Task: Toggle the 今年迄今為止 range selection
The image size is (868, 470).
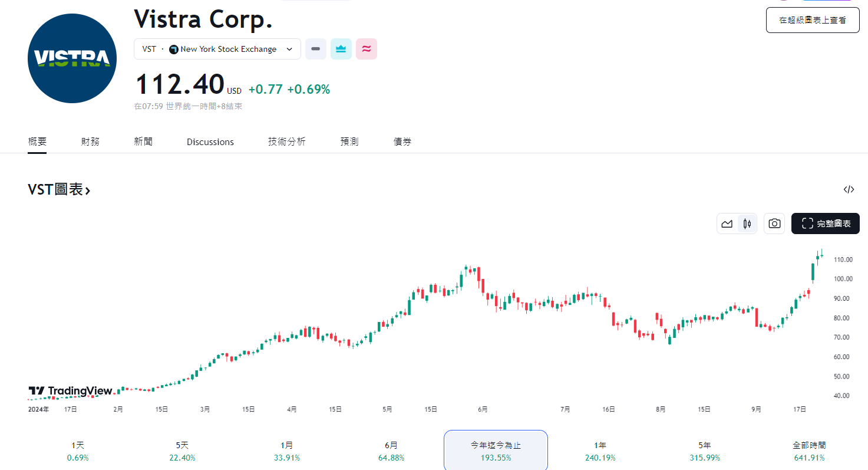Action: click(x=496, y=450)
